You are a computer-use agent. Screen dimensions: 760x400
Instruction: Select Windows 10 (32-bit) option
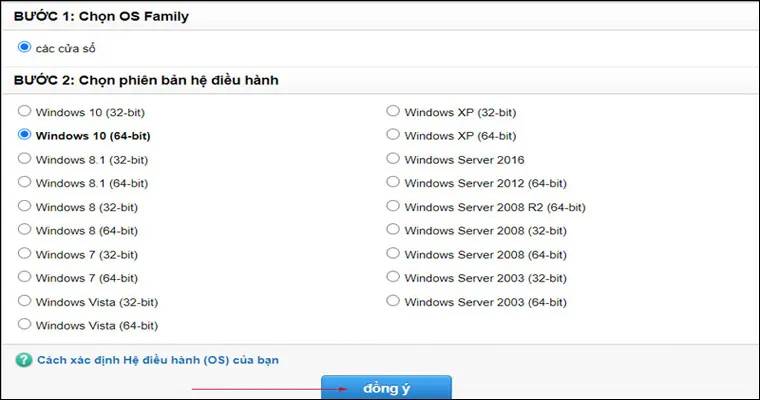point(25,111)
